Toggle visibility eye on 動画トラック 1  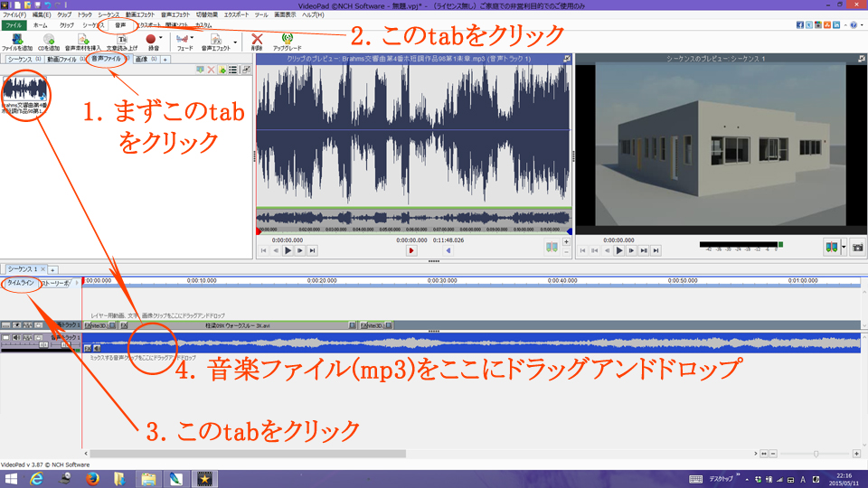pyautogui.click(x=16, y=325)
